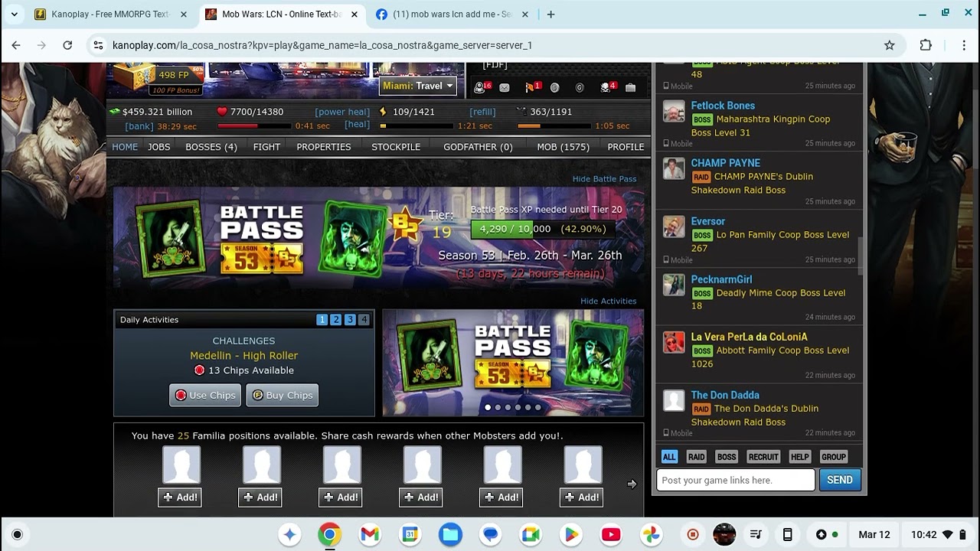This screenshot has height=551, width=980.
Task: Open the FIGHT menu
Action: point(266,147)
